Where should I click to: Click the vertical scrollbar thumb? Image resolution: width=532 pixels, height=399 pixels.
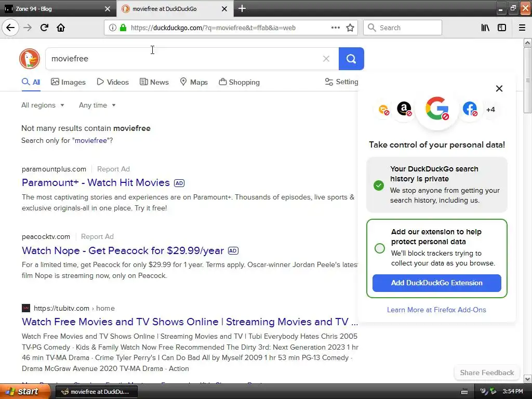click(x=527, y=80)
